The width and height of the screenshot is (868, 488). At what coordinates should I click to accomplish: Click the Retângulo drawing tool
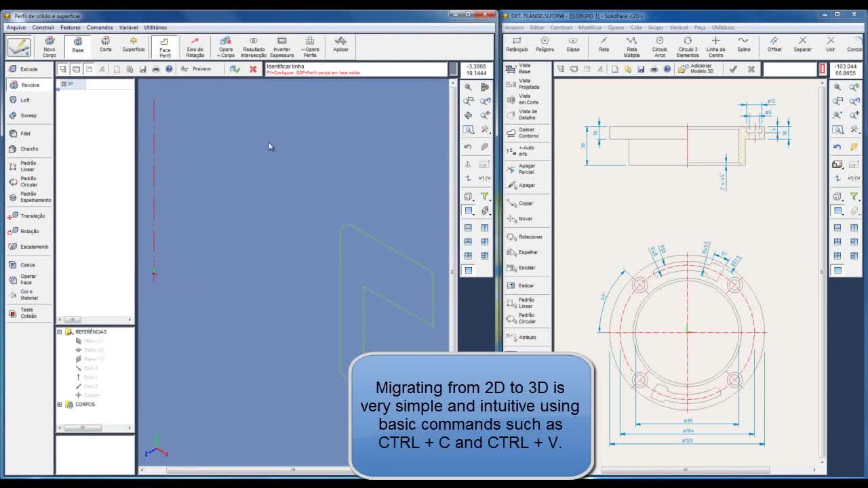coord(517,45)
